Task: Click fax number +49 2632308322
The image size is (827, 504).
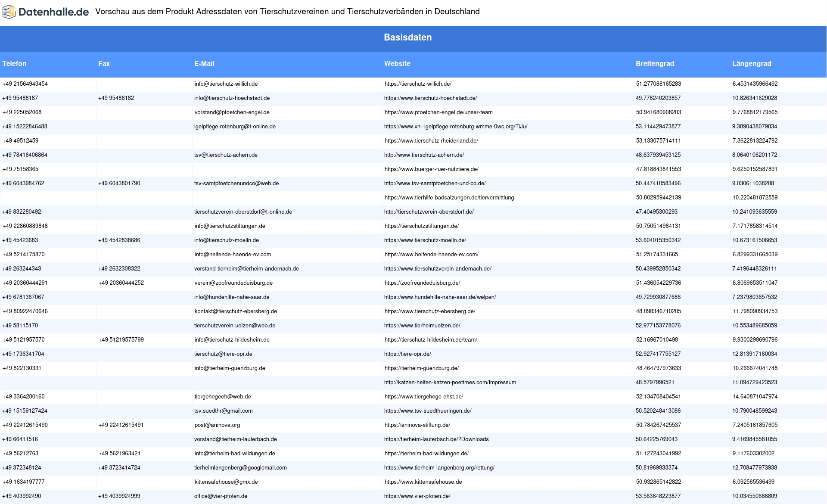Action: point(119,269)
